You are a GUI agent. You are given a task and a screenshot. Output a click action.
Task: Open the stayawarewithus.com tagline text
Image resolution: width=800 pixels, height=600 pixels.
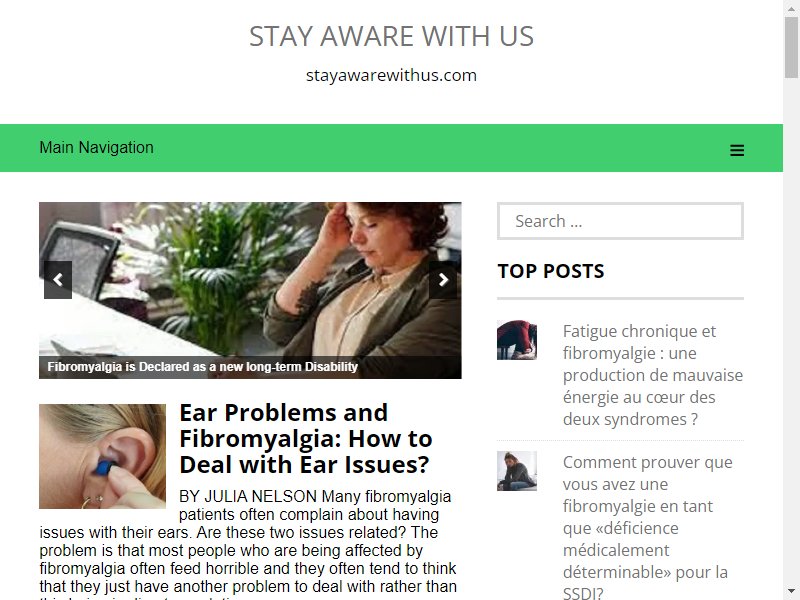[x=391, y=76]
